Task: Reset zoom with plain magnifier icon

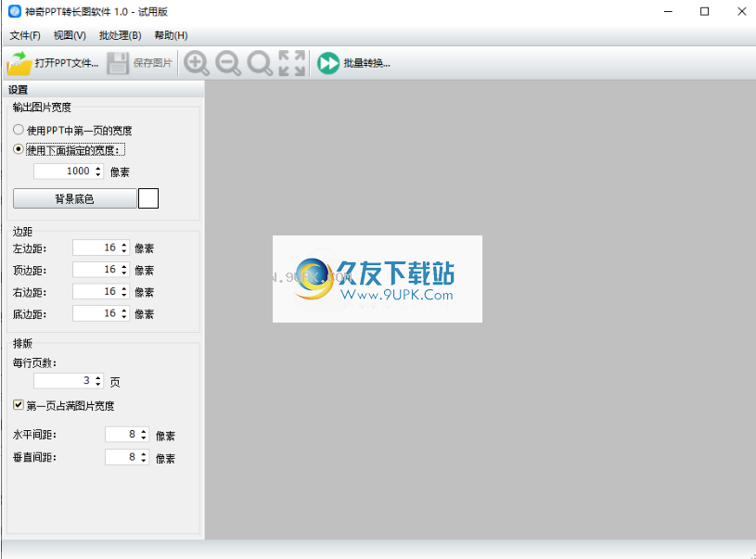Action: coord(260,63)
